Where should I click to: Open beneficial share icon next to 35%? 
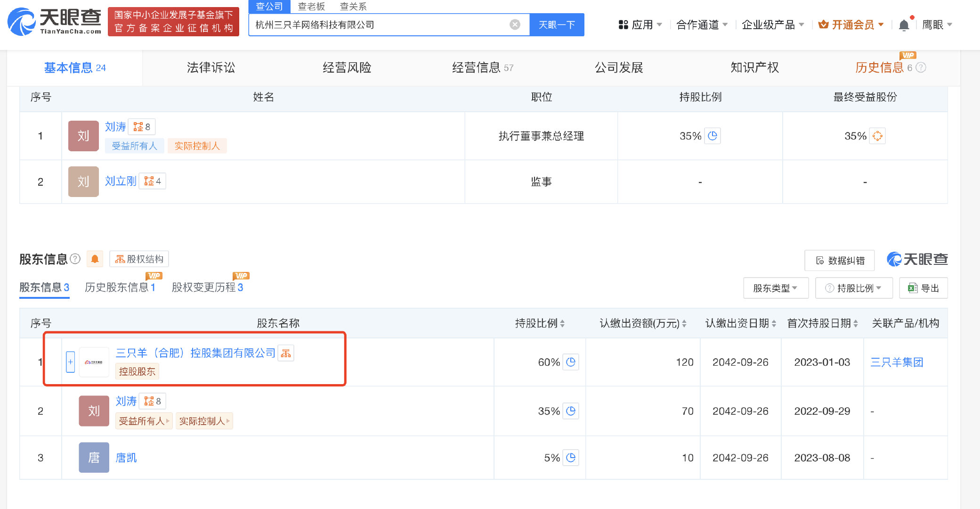click(877, 136)
